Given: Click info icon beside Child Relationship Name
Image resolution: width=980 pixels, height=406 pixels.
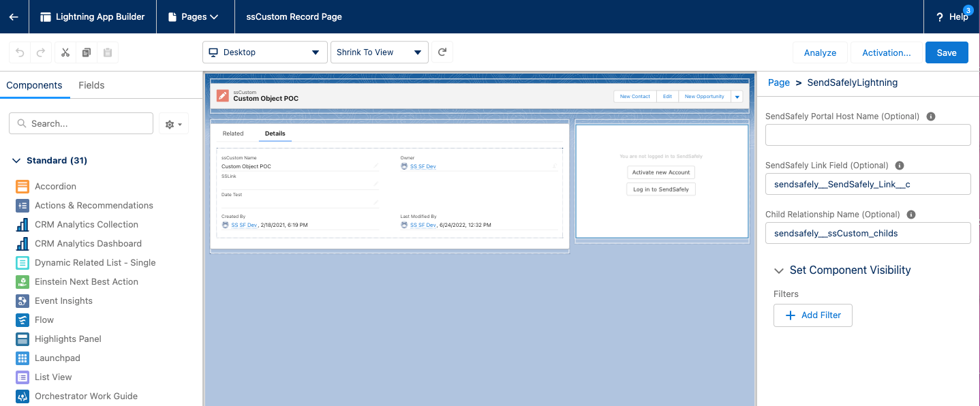Looking at the screenshot, I should coord(911,215).
